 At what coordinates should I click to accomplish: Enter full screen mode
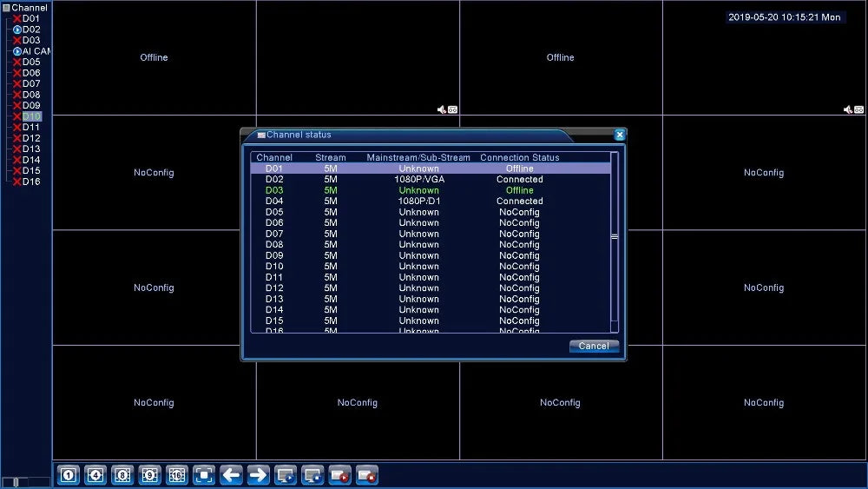(x=204, y=475)
